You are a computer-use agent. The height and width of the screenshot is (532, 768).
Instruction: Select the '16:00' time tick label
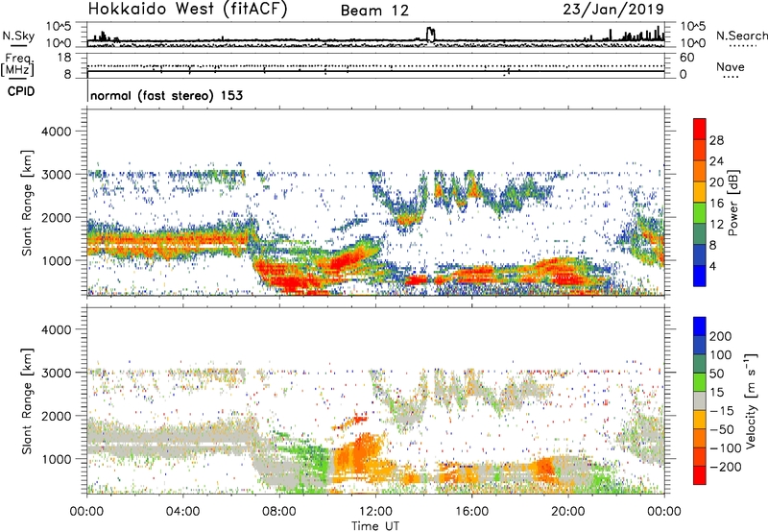click(471, 511)
